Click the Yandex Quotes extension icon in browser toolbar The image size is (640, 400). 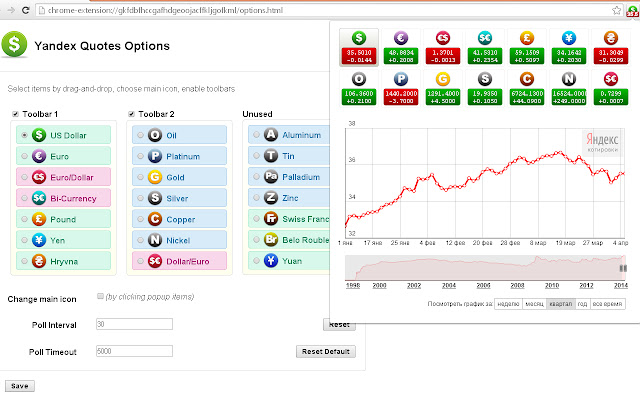coord(632,11)
